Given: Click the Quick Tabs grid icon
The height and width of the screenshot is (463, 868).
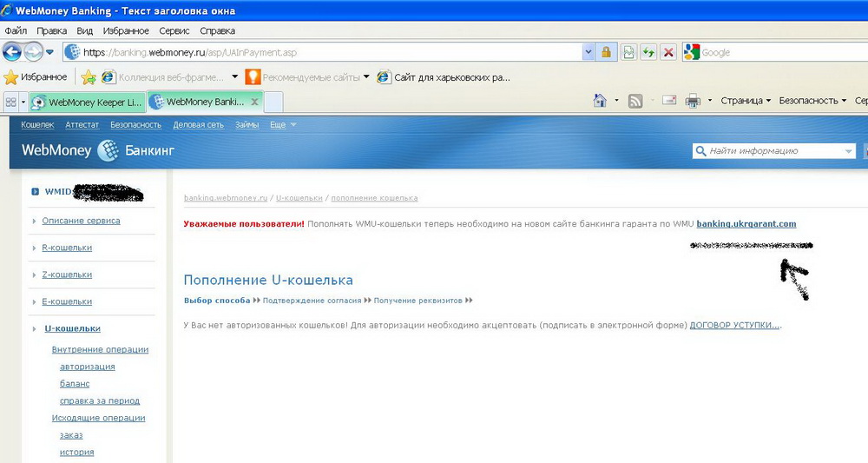Looking at the screenshot, I should pyautogui.click(x=10, y=102).
